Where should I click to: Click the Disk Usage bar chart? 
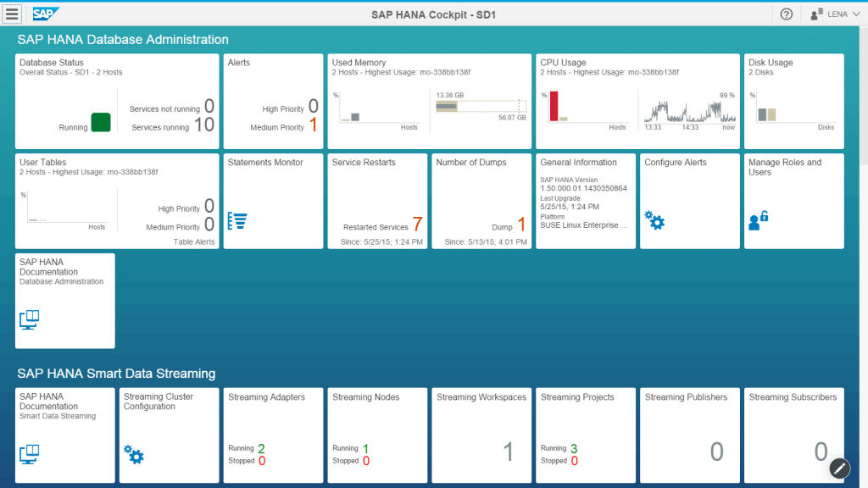click(793, 101)
